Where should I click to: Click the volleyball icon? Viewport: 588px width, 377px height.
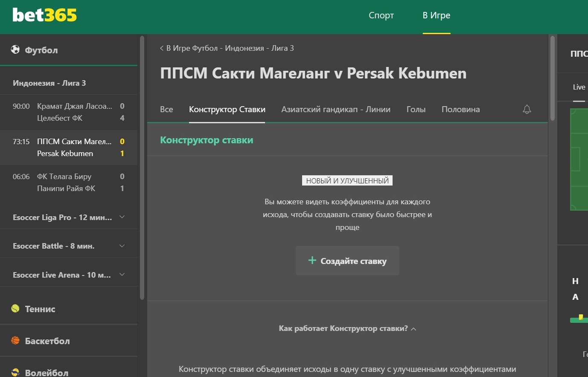(x=15, y=372)
